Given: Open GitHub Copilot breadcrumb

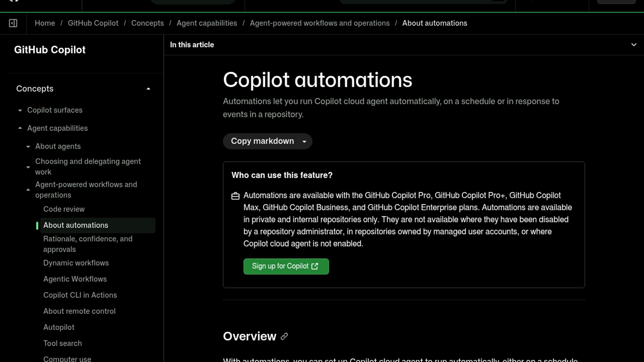Looking at the screenshot, I should coord(93,23).
